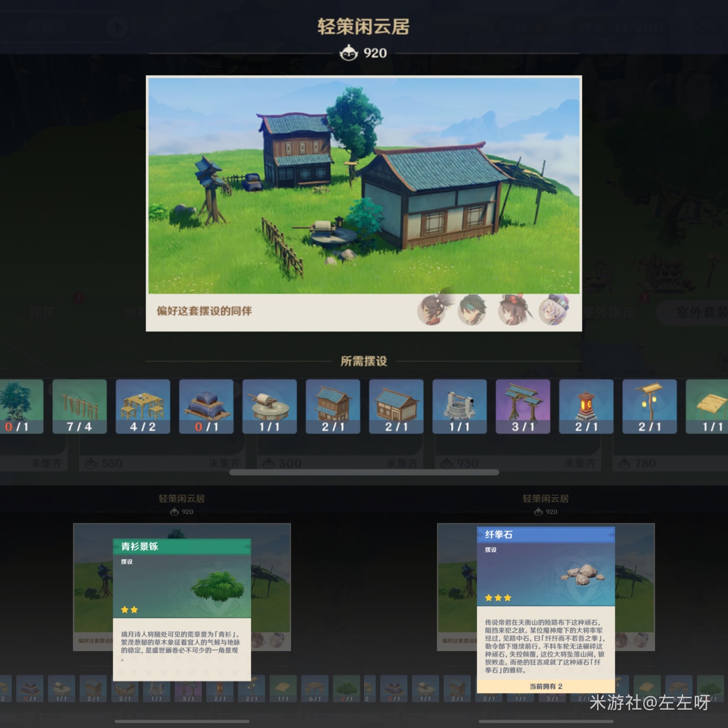Image resolution: width=728 pixels, height=728 pixels.
Task: Open the purple-haired companion avatar
Action: pyautogui.click(x=554, y=311)
